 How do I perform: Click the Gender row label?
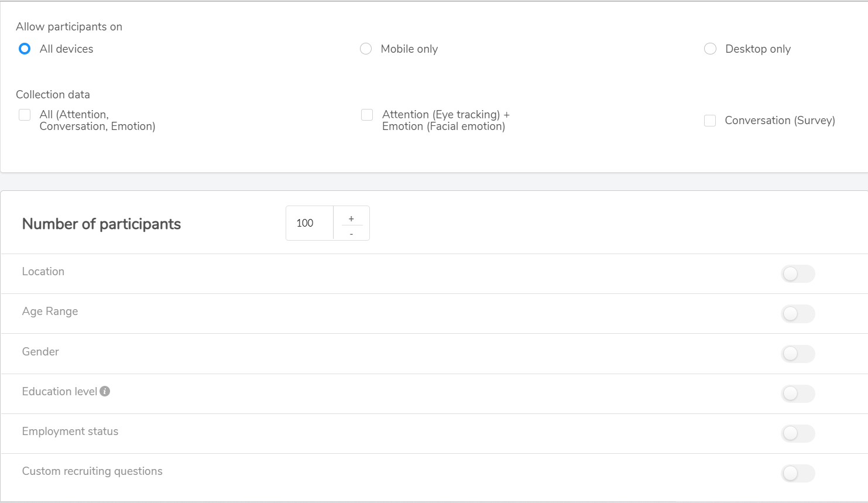pyautogui.click(x=40, y=351)
